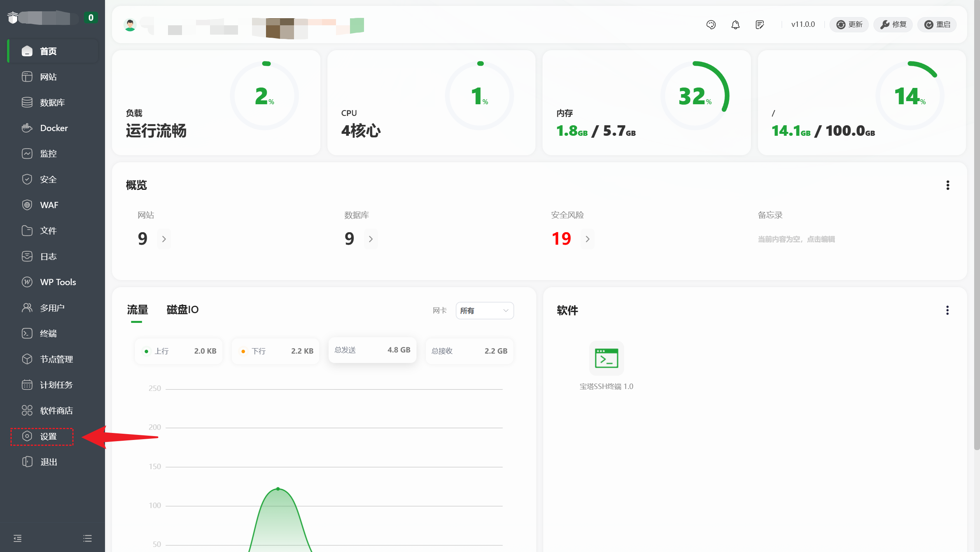Open the WAF sidebar item
This screenshot has width=980, height=552.
(49, 205)
